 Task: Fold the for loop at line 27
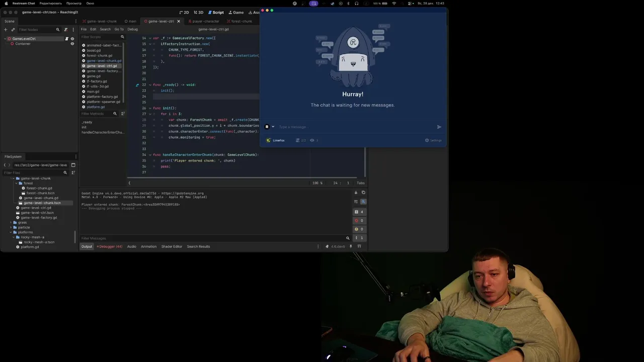[x=150, y=114]
